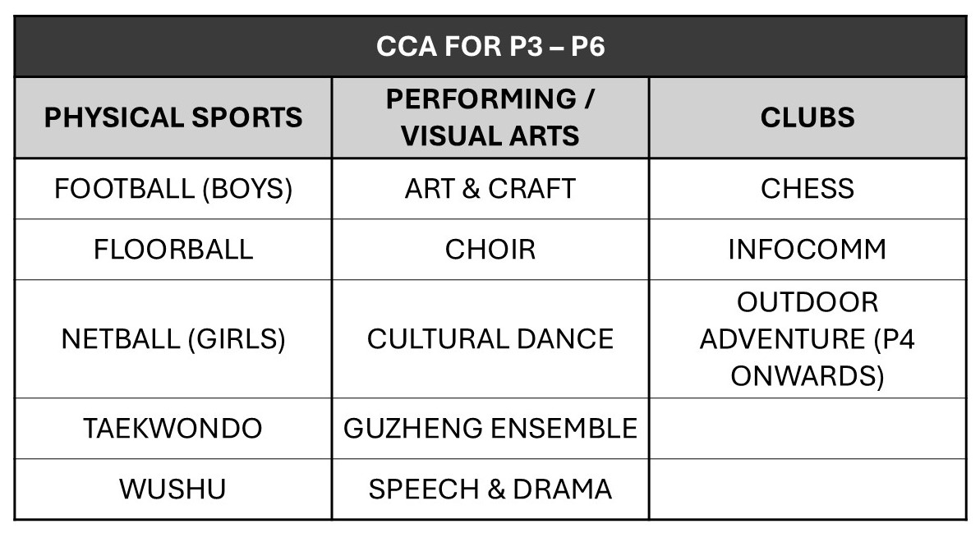Image resolution: width=980 pixels, height=533 pixels.
Task: Click empty Clubs cell beside GUZHENG ENSEMBLE
Action: 807,429
